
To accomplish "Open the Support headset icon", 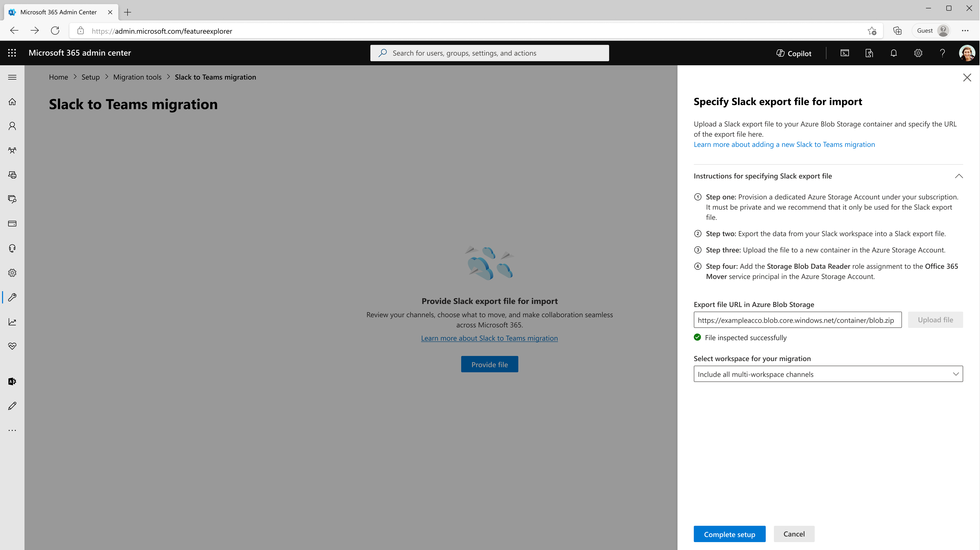I will click(x=12, y=248).
